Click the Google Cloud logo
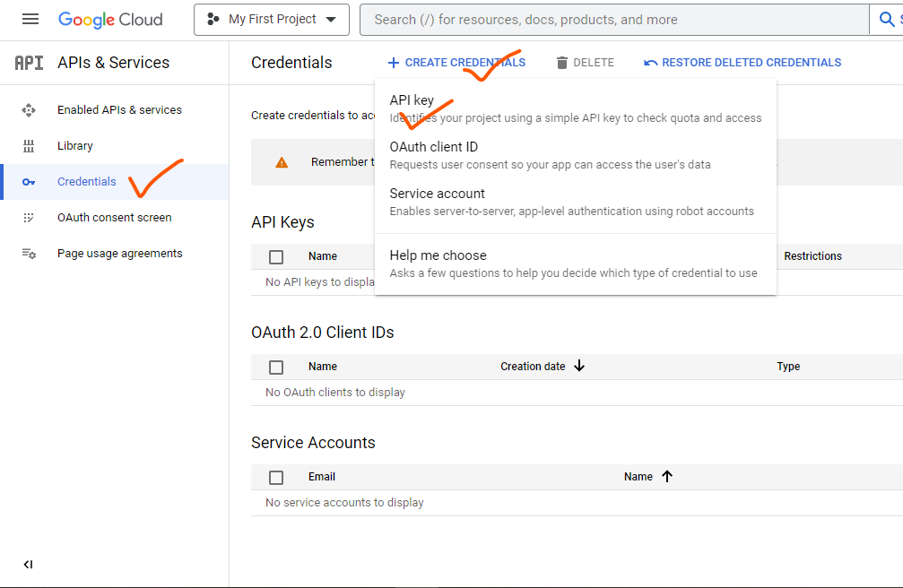The image size is (903, 588). (x=110, y=20)
